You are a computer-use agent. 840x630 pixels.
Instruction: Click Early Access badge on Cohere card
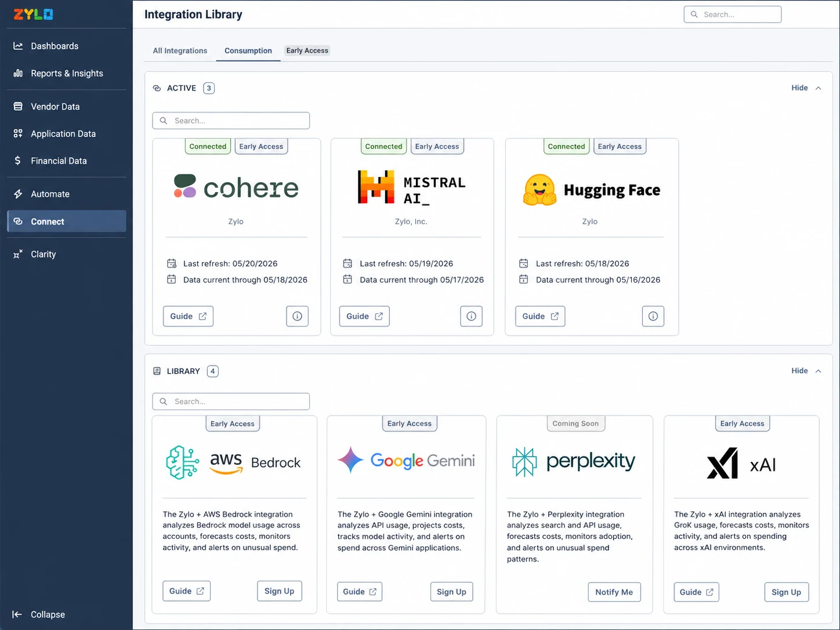click(x=261, y=146)
